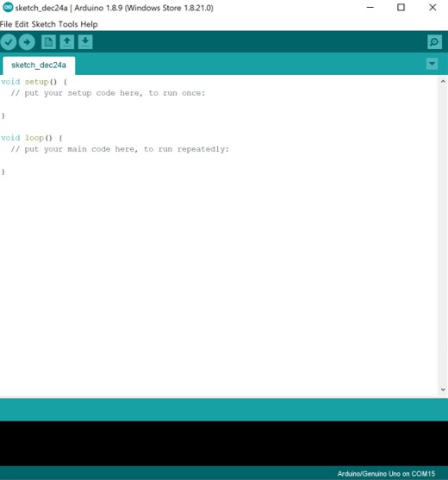
Task: Select the sketch_dec24a tab
Action: pyautogui.click(x=39, y=65)
